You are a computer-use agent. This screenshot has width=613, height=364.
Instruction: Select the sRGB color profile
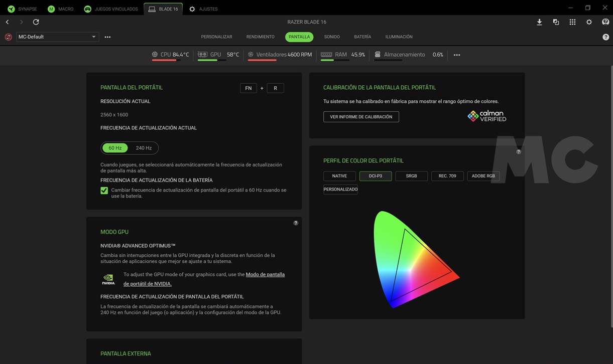(x=411, y=176)
